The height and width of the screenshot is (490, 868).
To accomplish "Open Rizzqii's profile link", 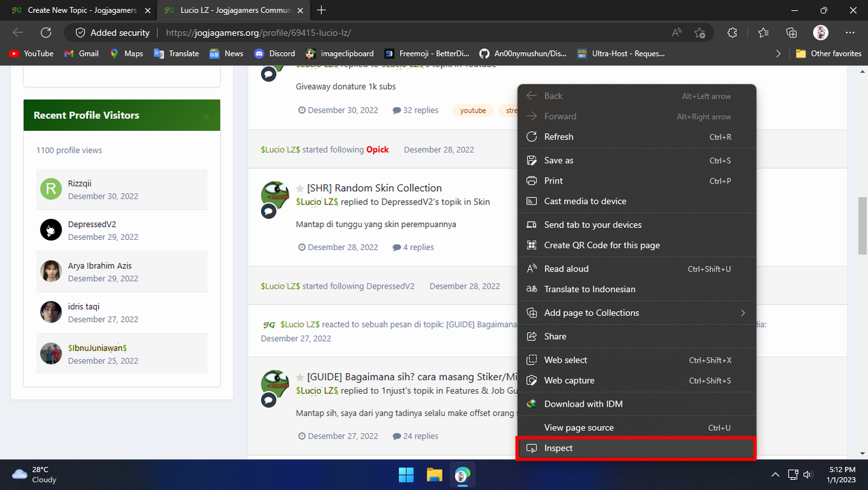I will (x=79, y=183).
